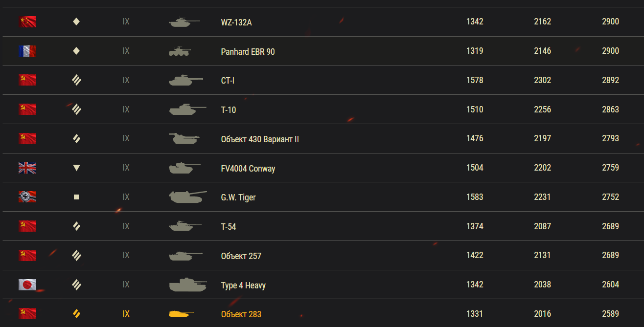This screenshot has width=644, height=327.
Task: Click the tank silhouette for G.W. Tiger
Action: (188, 197)
